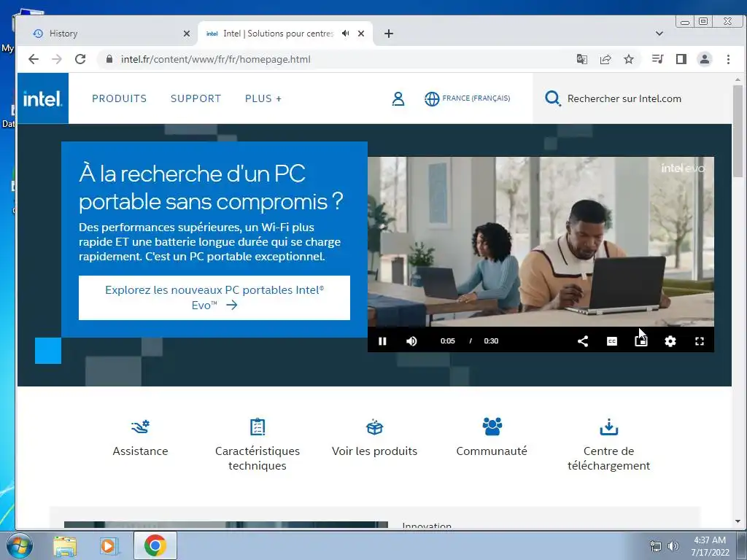Open the Voir les produits link

tap(374, 451)
